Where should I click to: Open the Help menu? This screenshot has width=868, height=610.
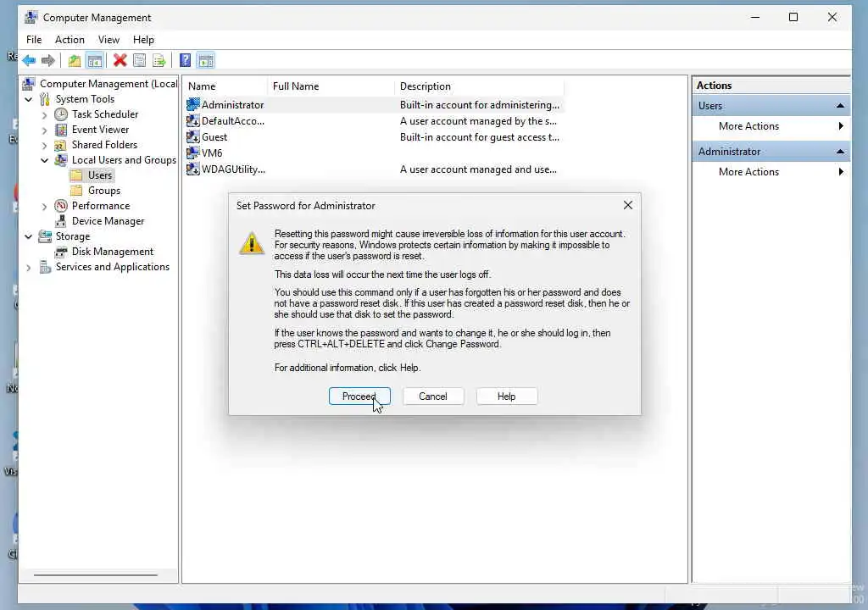point(143,40)
